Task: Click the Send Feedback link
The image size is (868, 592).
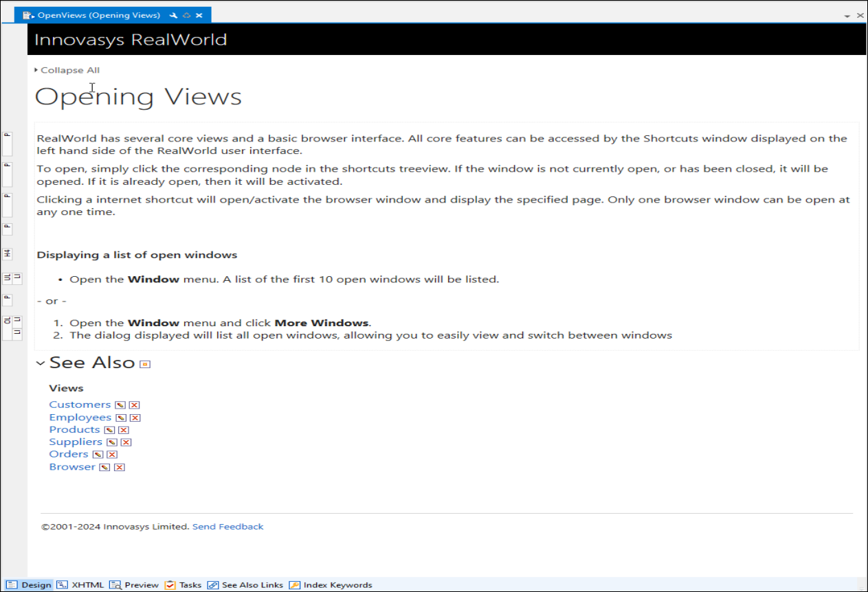Action: (227, 527)
